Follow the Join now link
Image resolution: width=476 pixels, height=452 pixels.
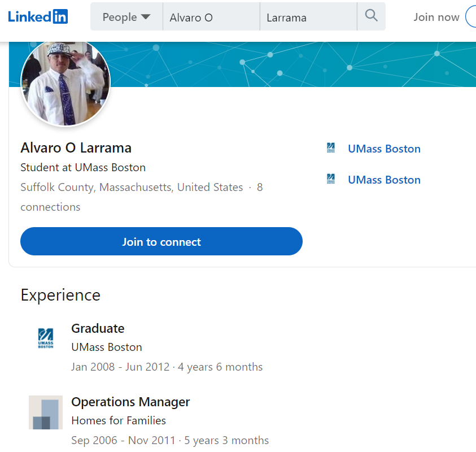click(x=436, y=18)
